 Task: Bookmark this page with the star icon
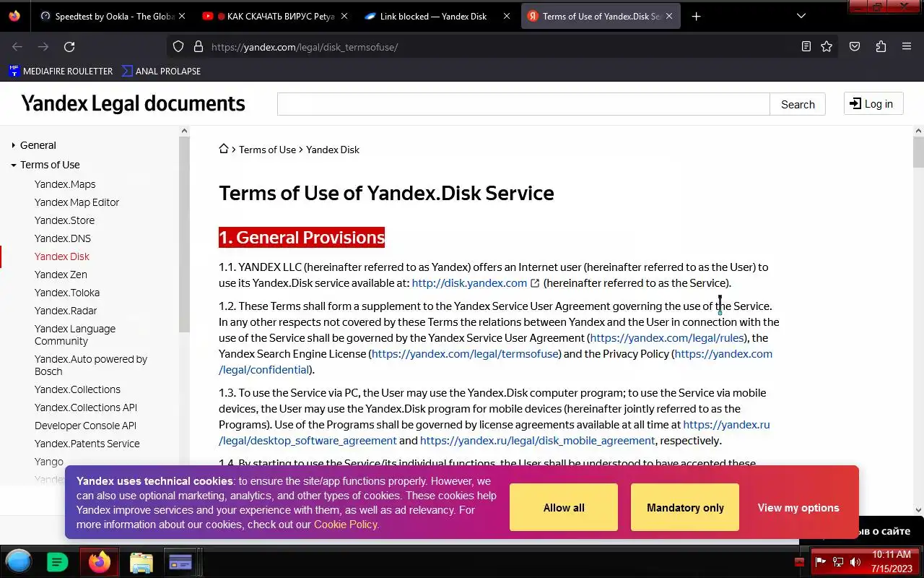point(827,47)
